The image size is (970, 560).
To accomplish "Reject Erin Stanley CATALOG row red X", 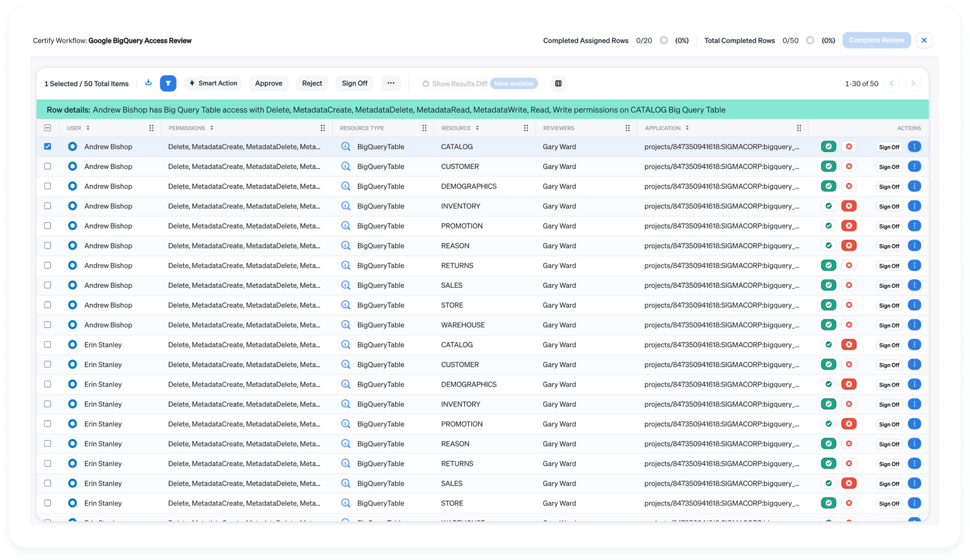I will click(849, 345).
